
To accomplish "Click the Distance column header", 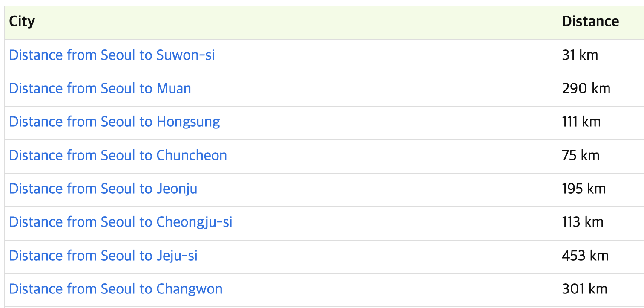I will pos(590,21).
